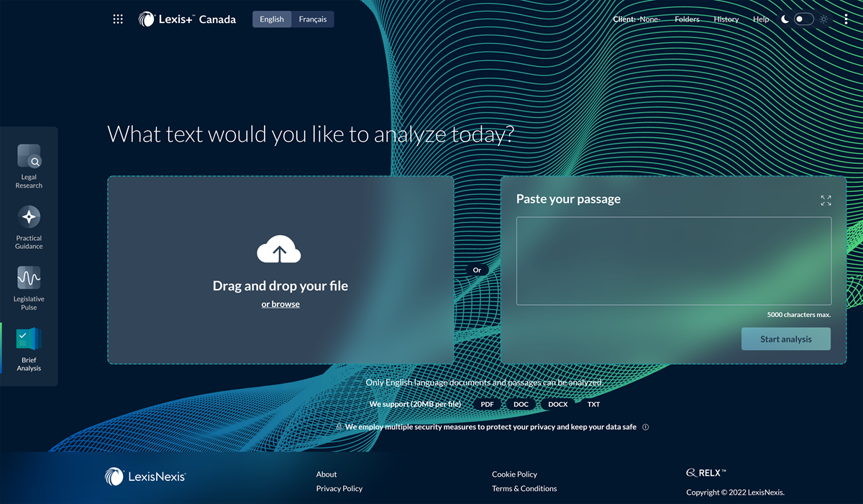Click the Start analysis button
863x504 pixels.
[x=786, y=339]
